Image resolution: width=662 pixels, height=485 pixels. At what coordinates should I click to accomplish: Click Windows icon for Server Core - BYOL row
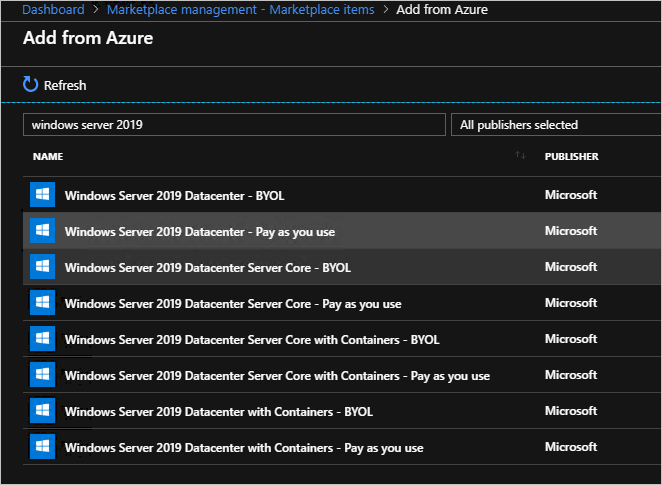(42, 267)
